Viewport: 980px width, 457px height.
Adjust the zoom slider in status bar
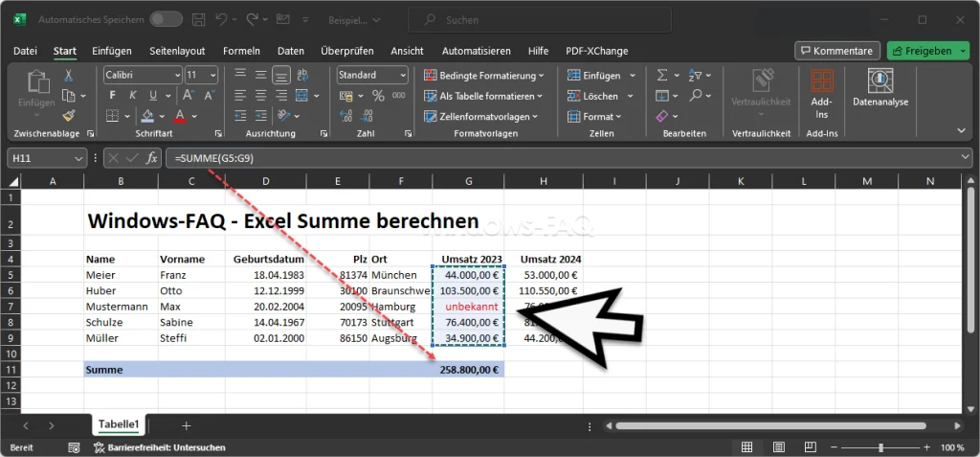880,447
